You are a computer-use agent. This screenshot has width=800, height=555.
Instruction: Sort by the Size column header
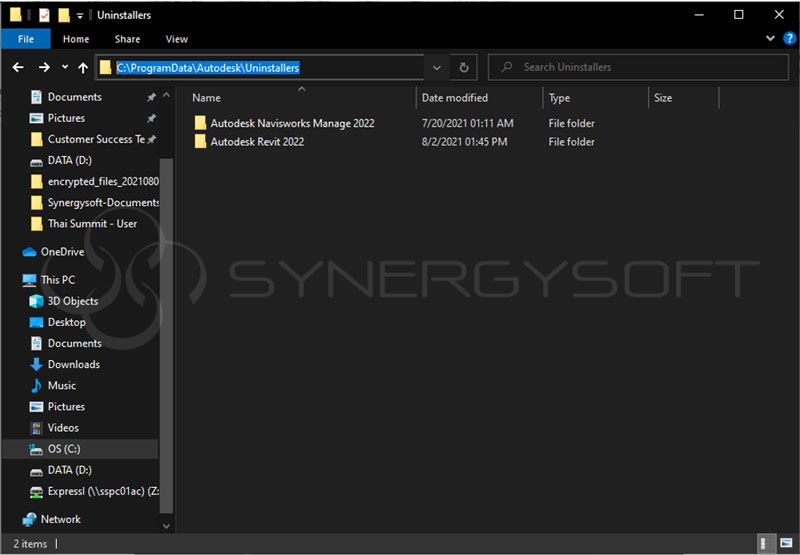tap(663, 98)
